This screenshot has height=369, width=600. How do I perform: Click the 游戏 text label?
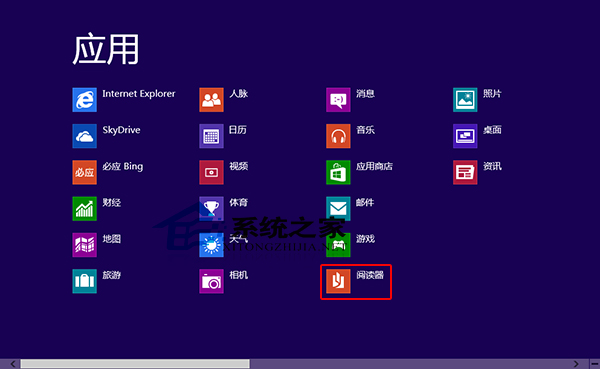coord(365,239)
